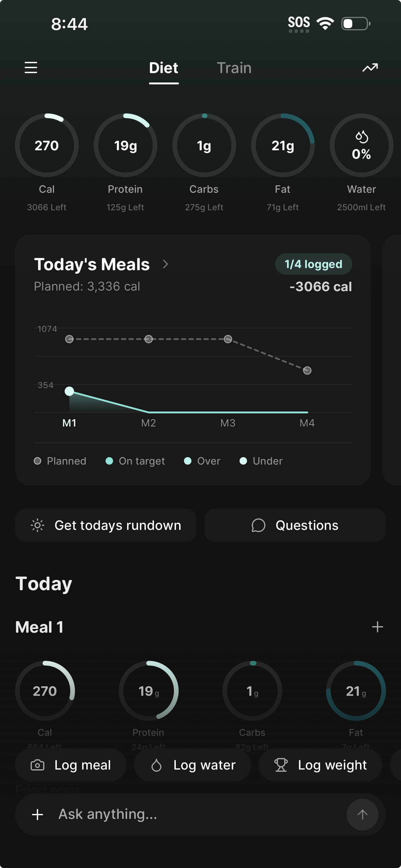The image size is (401, 868).
Task: Open the progress trends chart icon
Action: tap(370, 68)
